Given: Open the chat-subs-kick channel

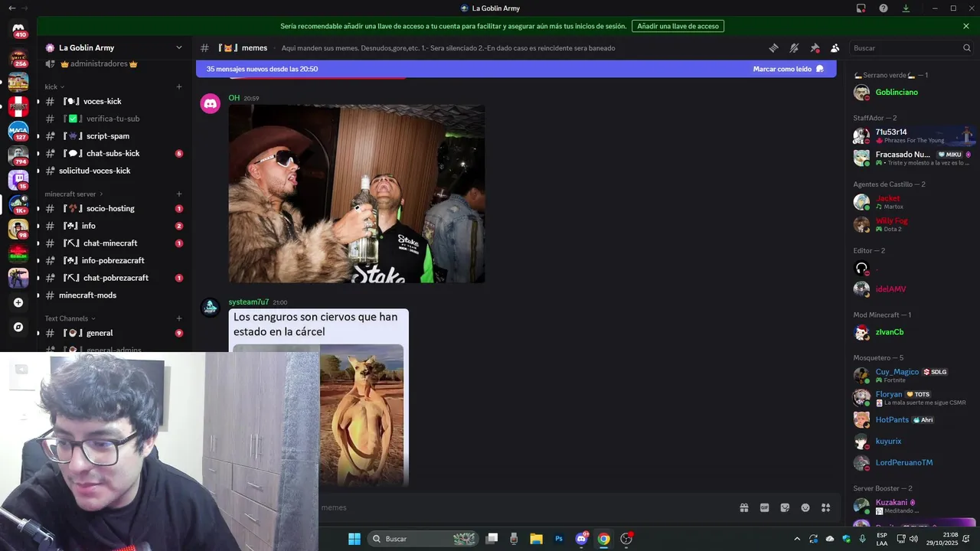Looking at the screenshot, I should tap(114, 153).
